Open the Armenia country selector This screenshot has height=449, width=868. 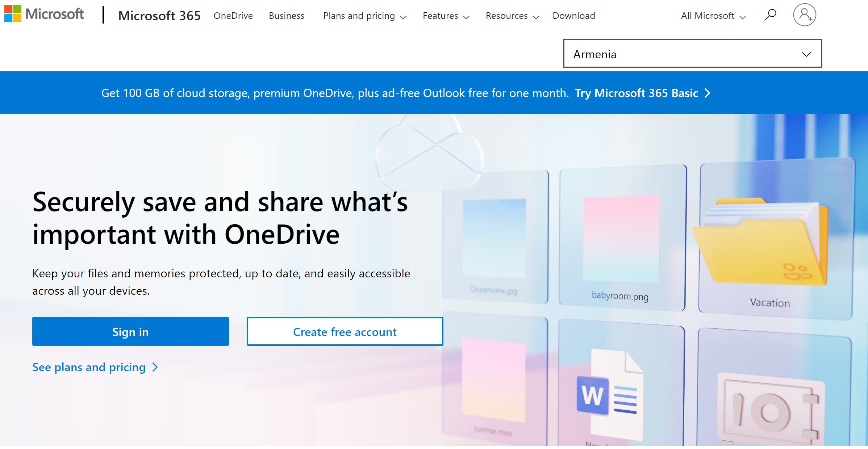tap(692, 54)
